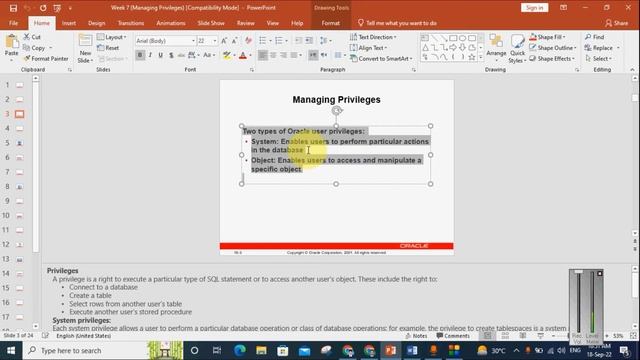Cut the selected text

pos(32,37)
